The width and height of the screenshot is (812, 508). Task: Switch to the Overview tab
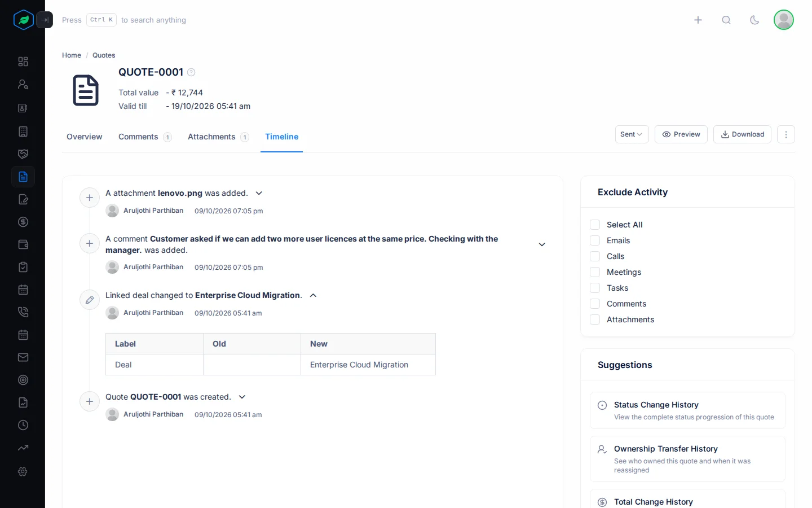[x=85, y=137]
